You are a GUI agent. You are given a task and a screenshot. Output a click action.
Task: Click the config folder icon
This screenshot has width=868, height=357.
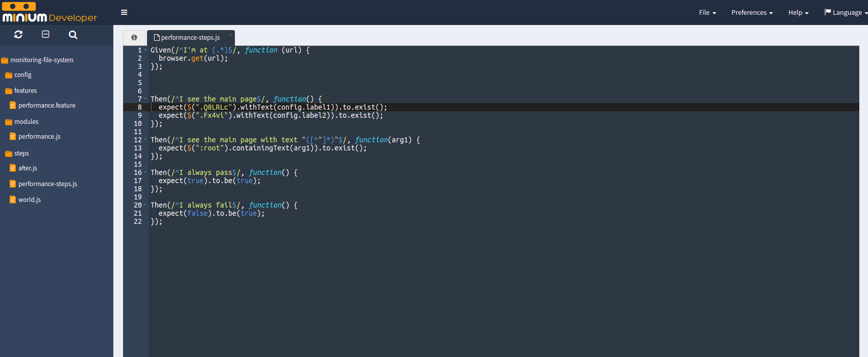coord(9,75)
